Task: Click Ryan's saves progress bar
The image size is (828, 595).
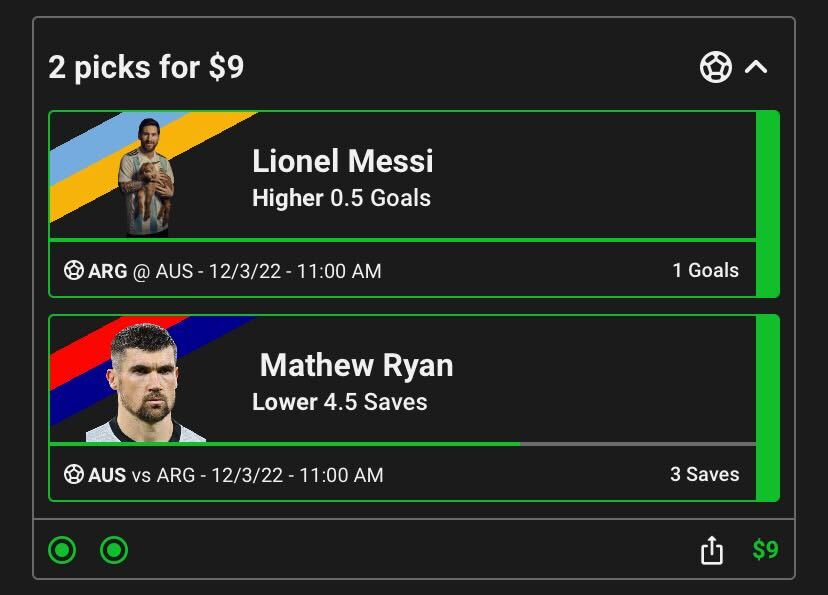Action: pos(402,443)
